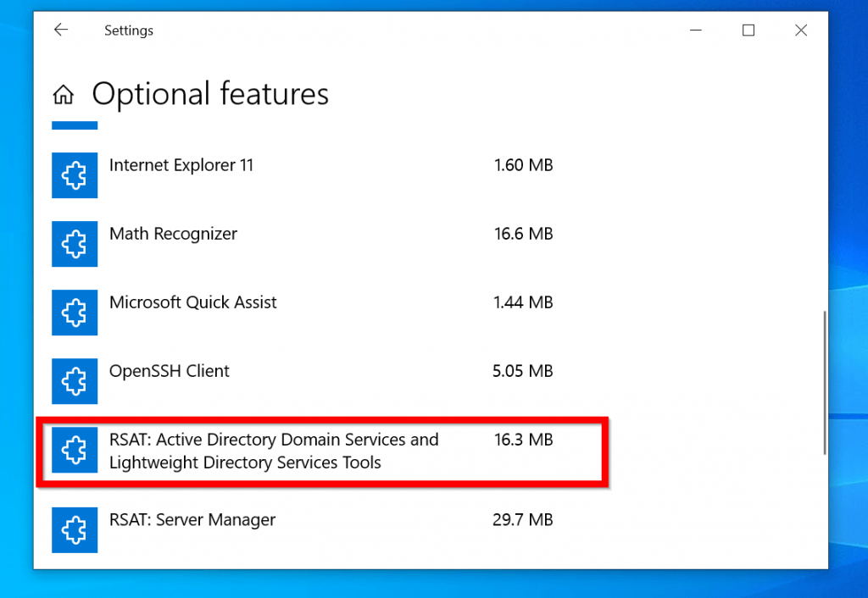This screenshot has height=598, width=868.
Task: Maximize the Settings window
Action: click(748, 30)
